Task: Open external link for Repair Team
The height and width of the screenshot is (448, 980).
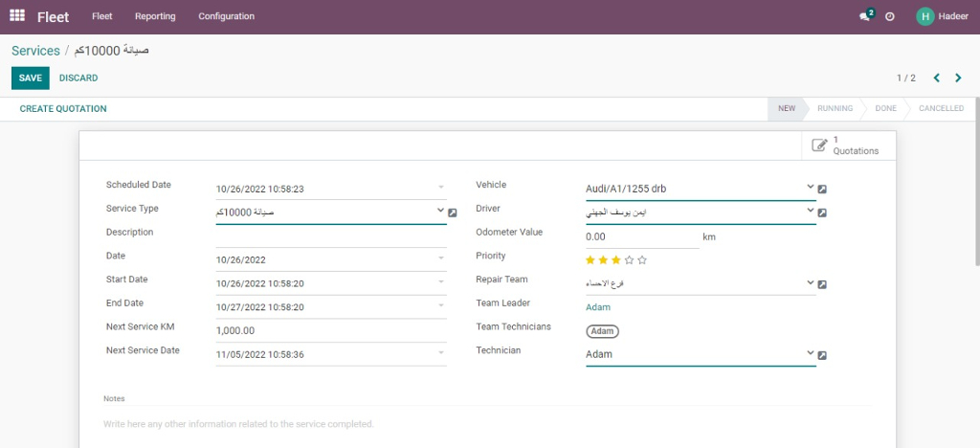Action: coord(822,284)
